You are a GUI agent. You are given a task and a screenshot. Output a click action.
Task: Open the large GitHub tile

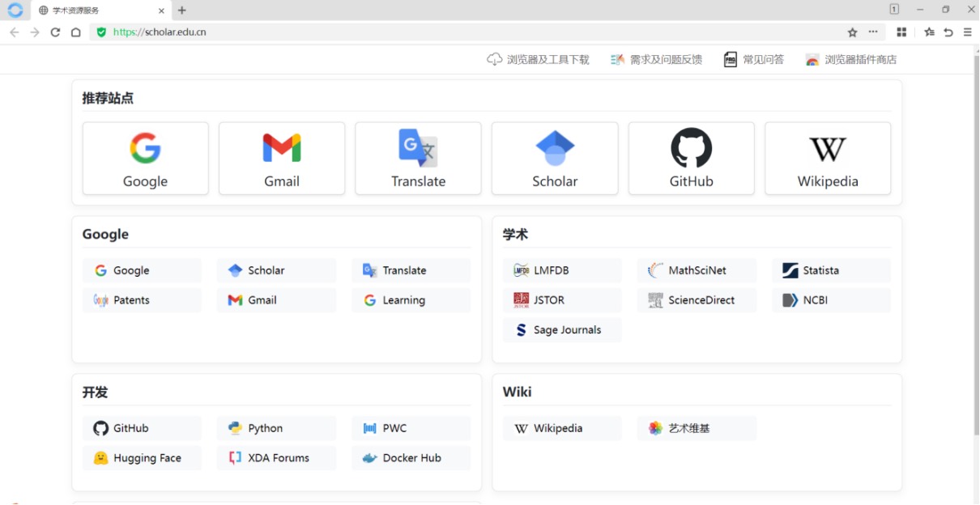point(692,159)
